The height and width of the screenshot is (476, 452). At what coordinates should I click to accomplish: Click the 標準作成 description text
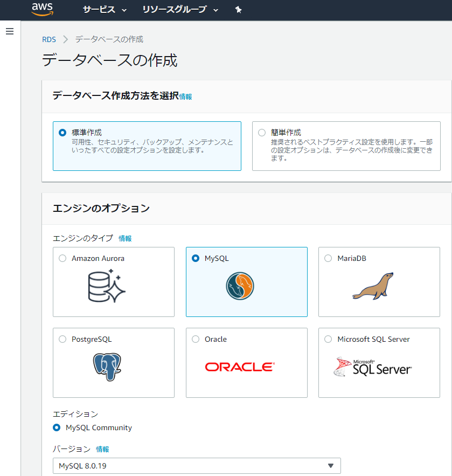tap(152, 146)
